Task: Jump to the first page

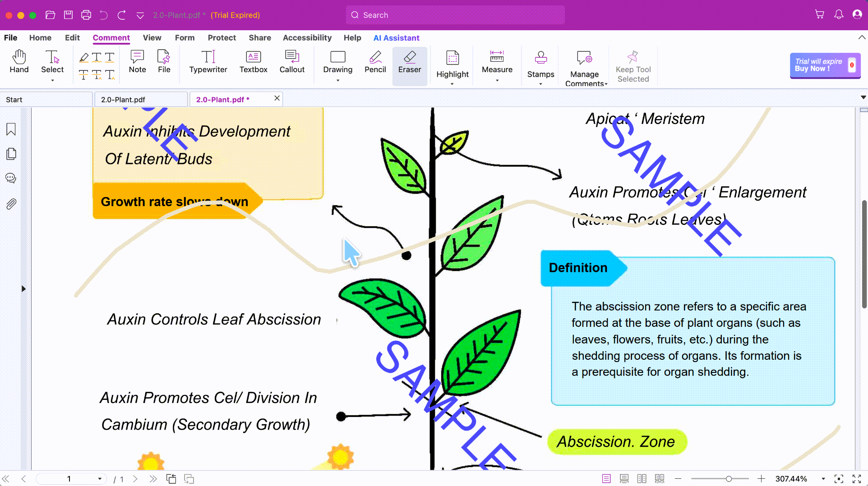Action: 6,479
